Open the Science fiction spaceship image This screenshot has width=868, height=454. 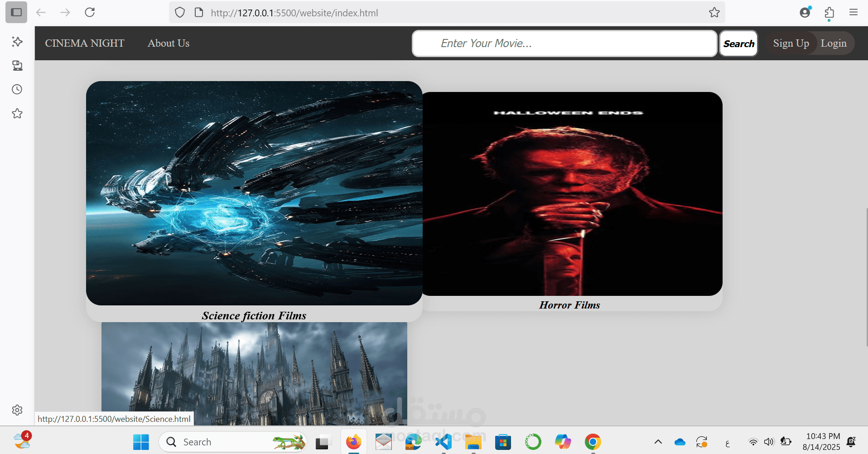click(x=254, y=193)
